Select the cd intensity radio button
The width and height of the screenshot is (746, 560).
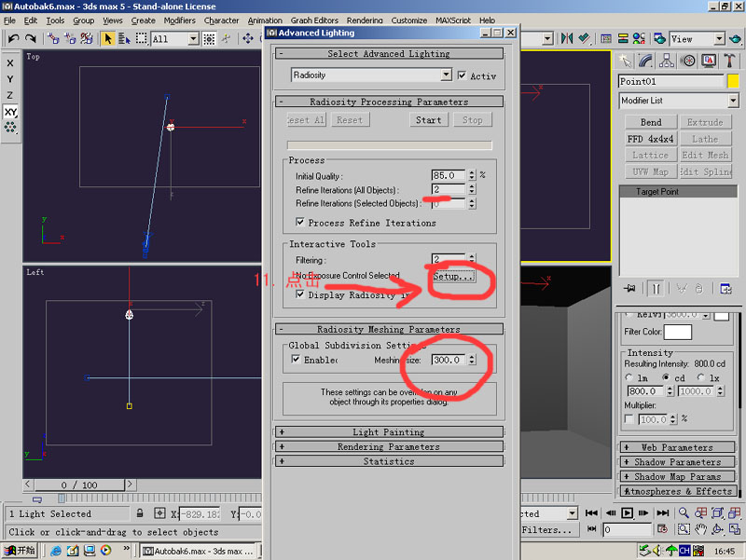click(x=666, y=377)
